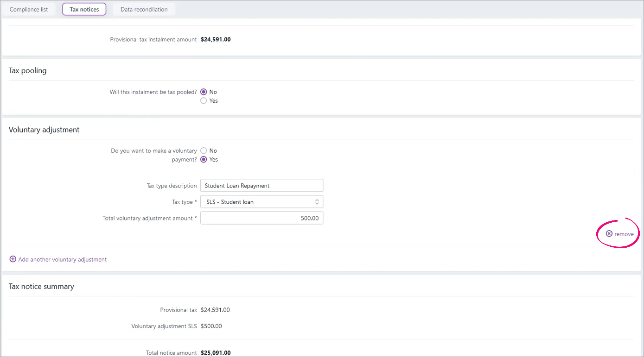Image resolution: width=644 pixels, height=357 pixels.
Task: Select No for voluntary payment
Action: click(204, 151)
